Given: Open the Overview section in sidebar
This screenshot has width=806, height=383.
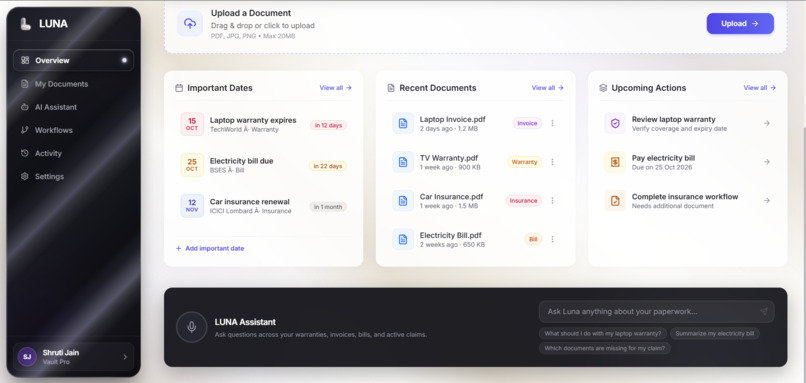Looking at the screenshot, I should [74, 60].
